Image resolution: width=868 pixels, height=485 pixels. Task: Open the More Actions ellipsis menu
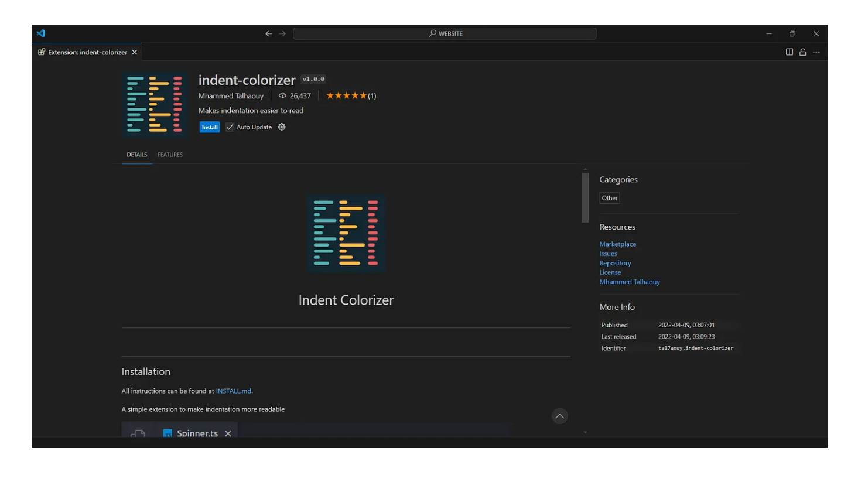coord(816,52)
